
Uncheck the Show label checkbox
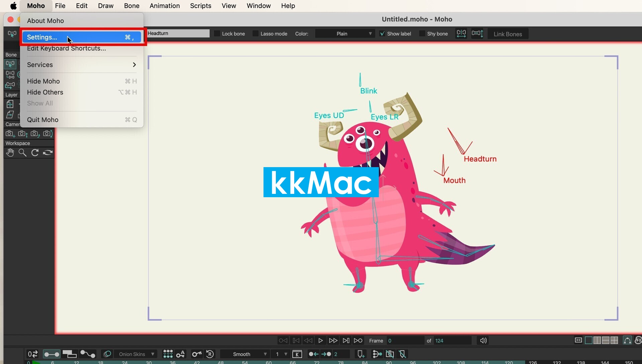382,34
